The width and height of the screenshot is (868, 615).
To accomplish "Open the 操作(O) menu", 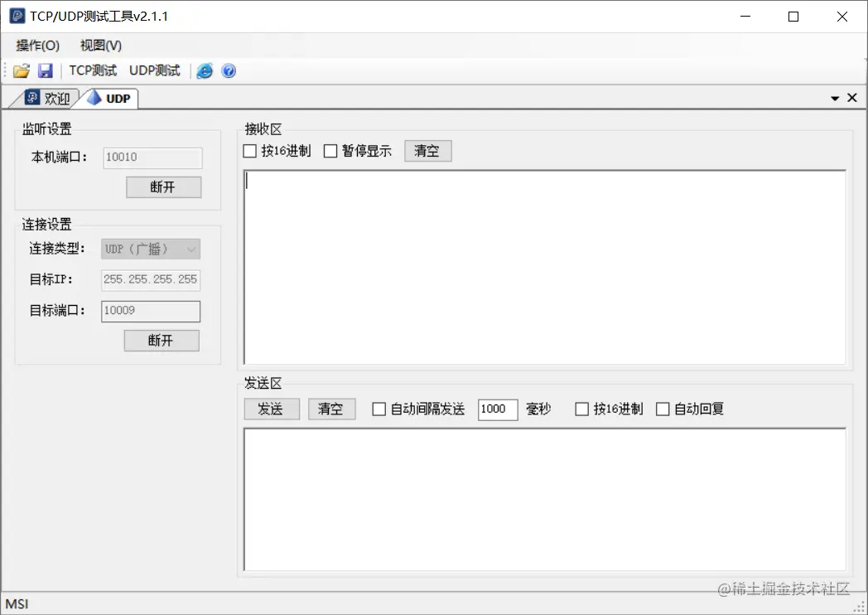I will pyautogui.click(x=37, y=46).
